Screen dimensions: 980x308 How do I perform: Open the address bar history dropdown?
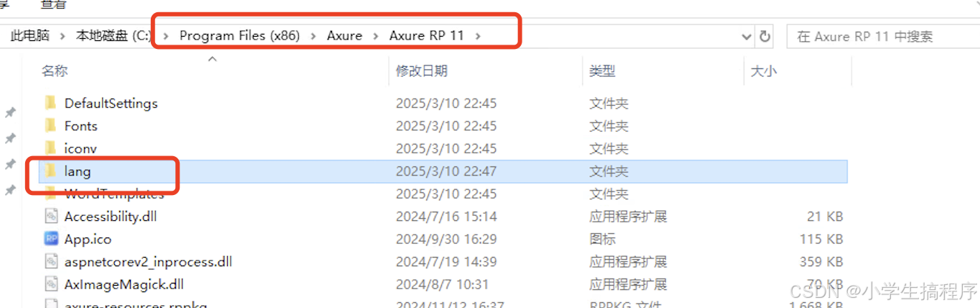[x=748, y=36]
